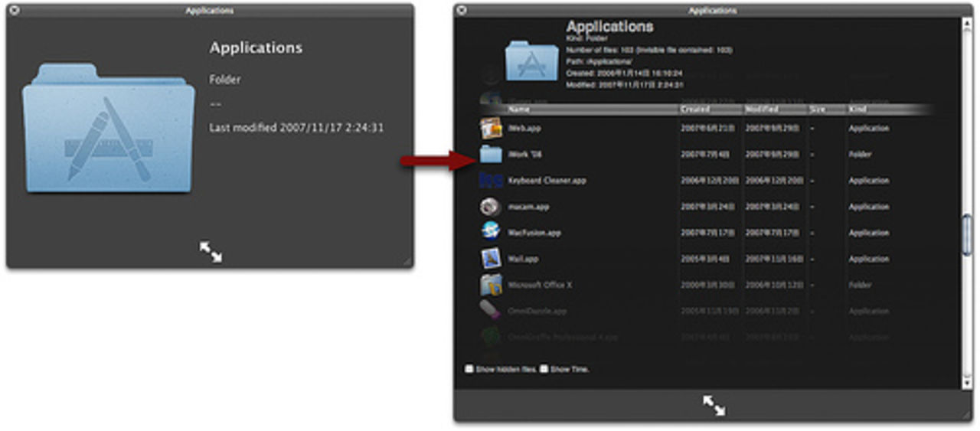Click the Applications title text in left window
This screenshot has height=431, width=980.
[x=256, y=47]
